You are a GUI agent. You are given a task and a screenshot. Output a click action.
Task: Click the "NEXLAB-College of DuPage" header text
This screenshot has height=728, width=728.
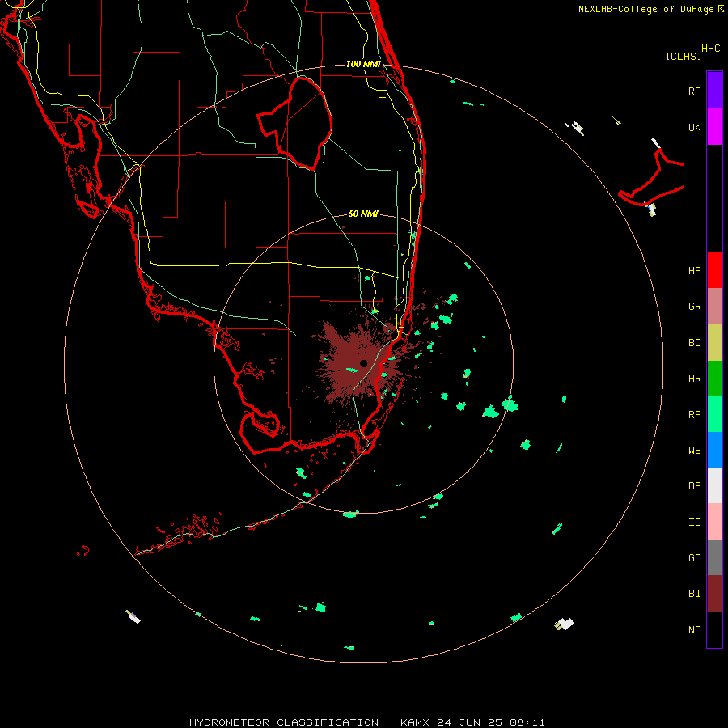pos(645,9)
